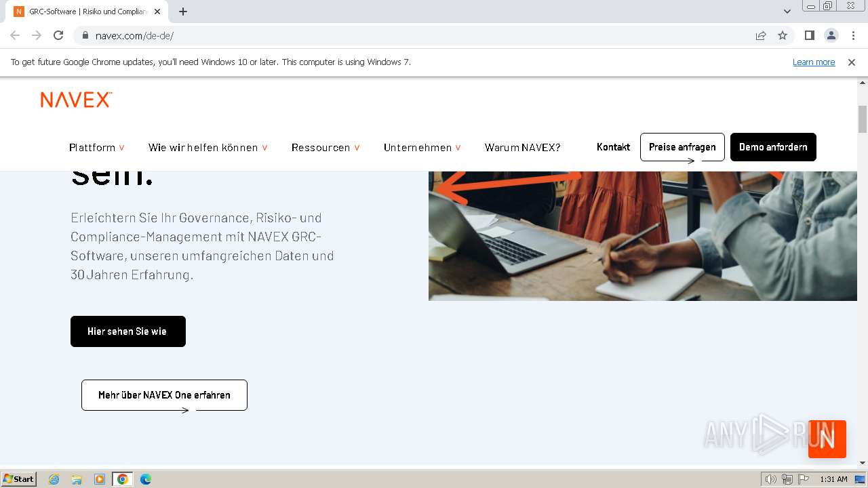868x488 pixels.
Task: Open the Chrome profile avatar
Action: coord(831,35)
